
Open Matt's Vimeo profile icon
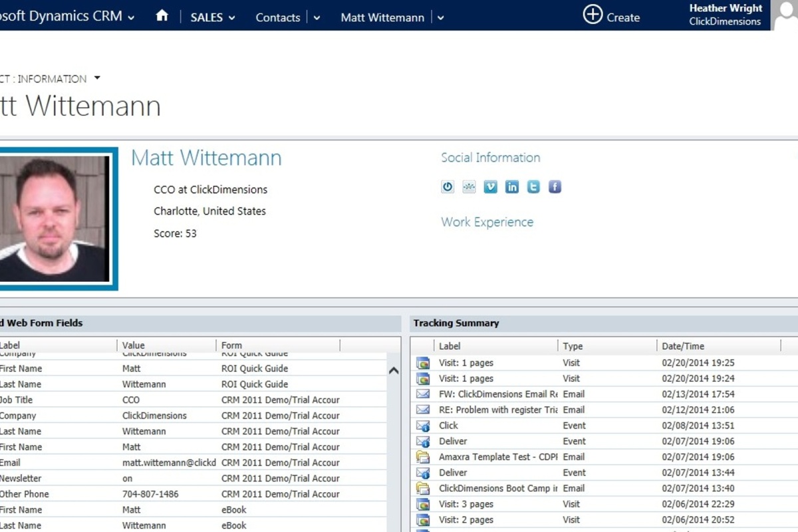[x=491, y=187]
